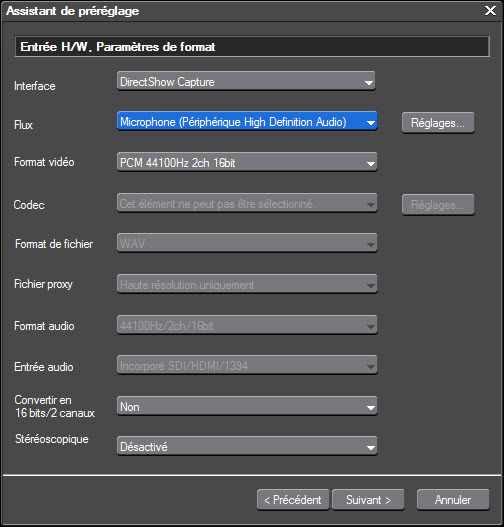
Task: Click the Fichier proxy dropdown field
Action: pos(247,284)
